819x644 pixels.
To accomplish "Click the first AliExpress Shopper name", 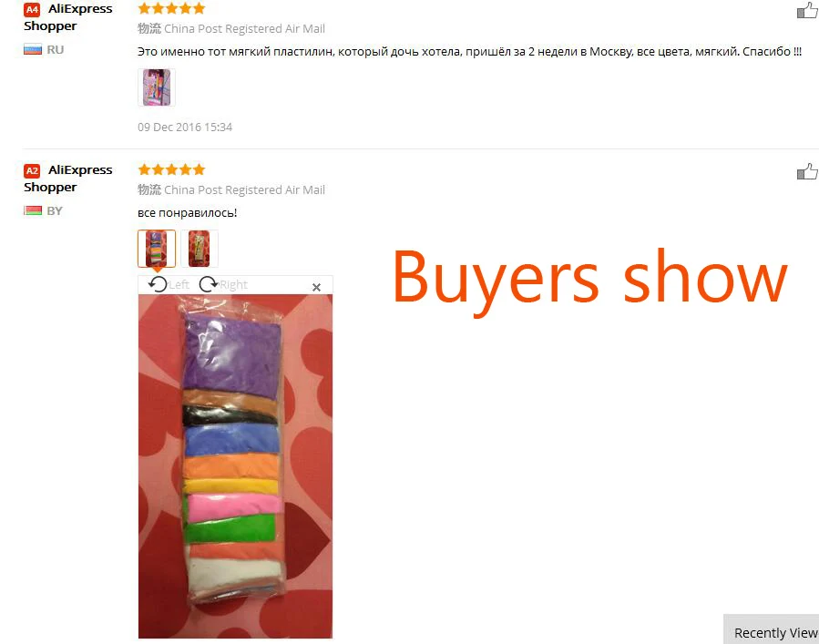I will click(x=68, y=17).
